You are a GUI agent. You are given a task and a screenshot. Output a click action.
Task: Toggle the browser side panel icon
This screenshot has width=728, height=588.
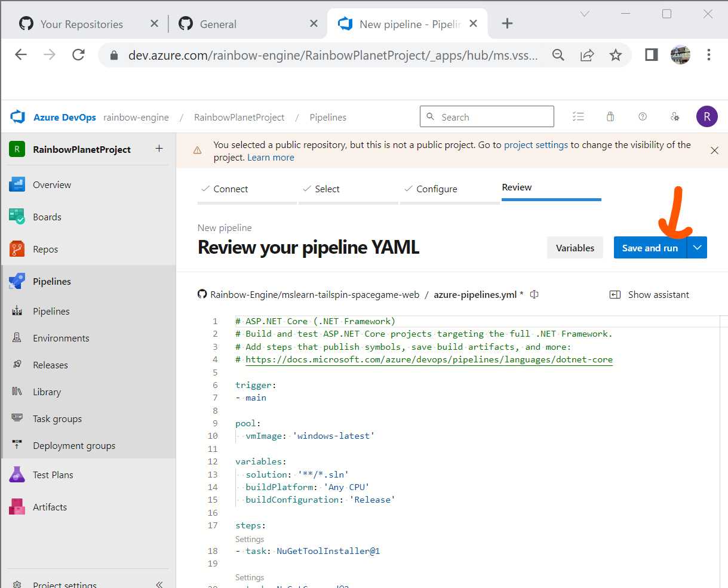click(x=651, y=55)
